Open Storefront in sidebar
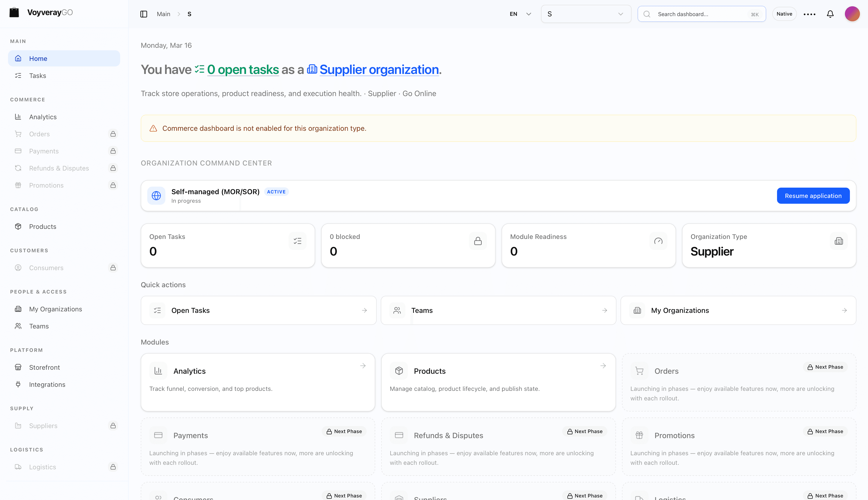This screenshot has height=500, width=868. [x=64, y=367]
